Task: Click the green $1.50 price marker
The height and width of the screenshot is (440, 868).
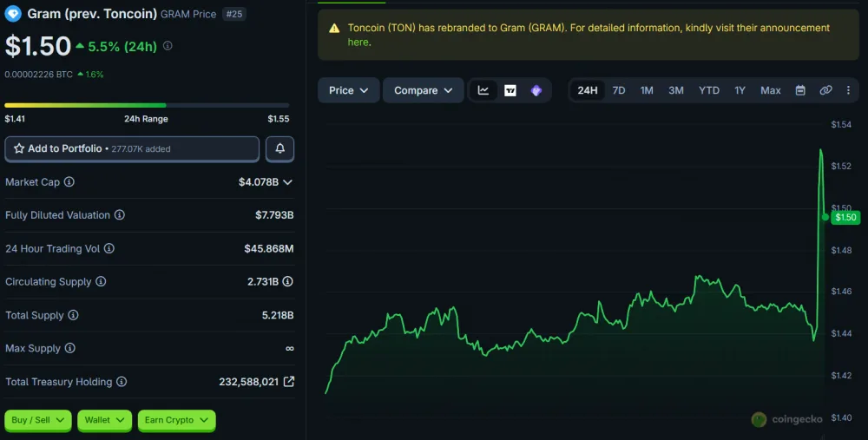Action: 845,217
